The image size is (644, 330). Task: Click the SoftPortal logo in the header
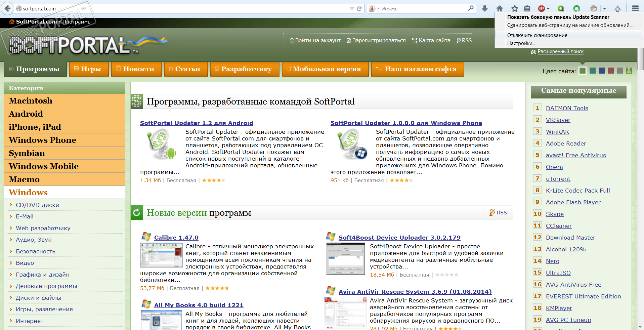pyautogui.click(x=88, y=45)
